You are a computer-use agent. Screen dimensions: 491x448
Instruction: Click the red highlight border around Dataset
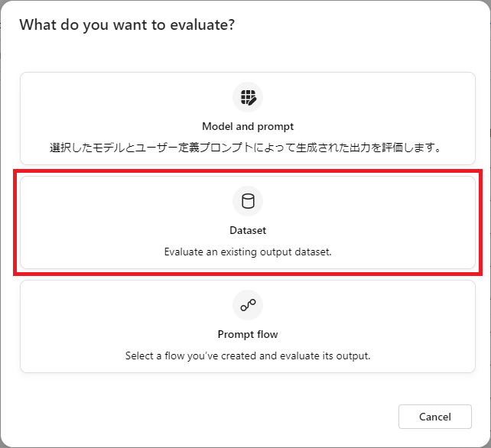248,170
